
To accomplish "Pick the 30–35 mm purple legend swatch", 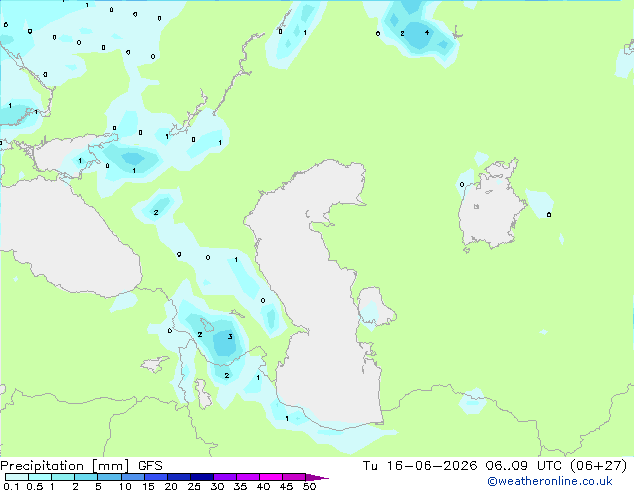I will 224,477.
